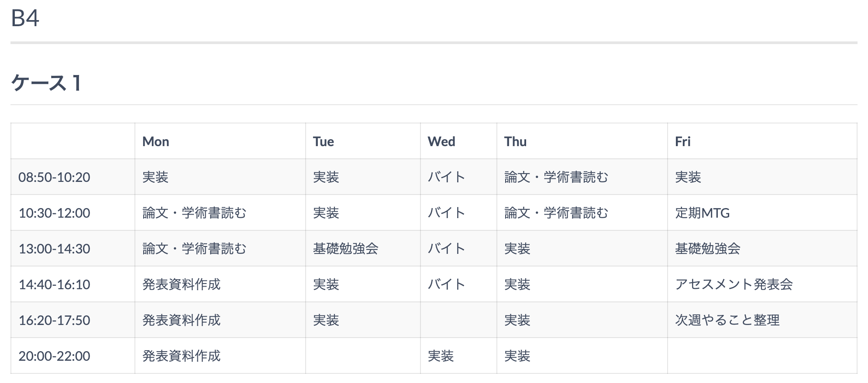Click the アセスメント発表会 cell
Screen dimensions: 868x383
[762, 284]
